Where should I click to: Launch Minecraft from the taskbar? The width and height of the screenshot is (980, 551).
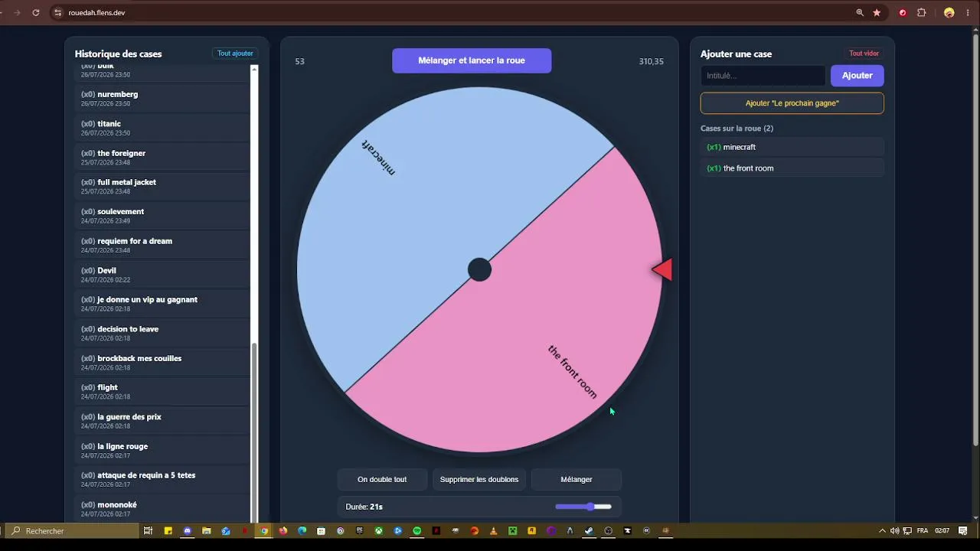[512, 530]
